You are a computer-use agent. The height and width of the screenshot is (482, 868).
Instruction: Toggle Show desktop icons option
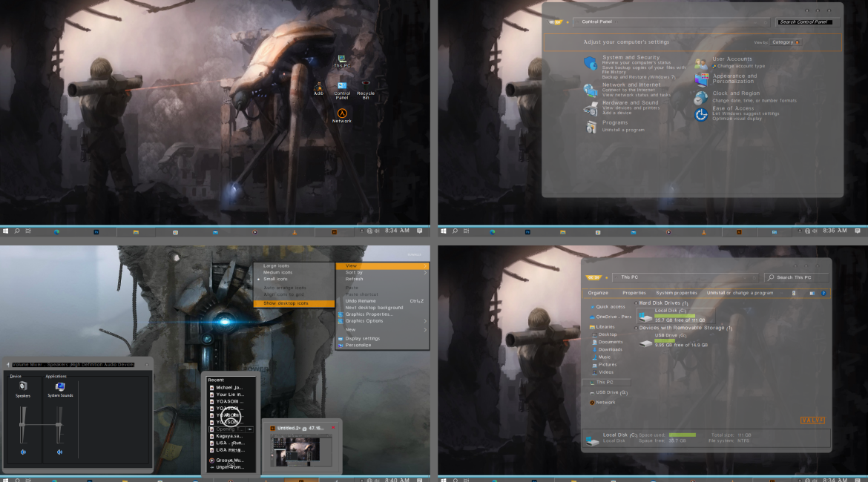(x=286, y=303)
